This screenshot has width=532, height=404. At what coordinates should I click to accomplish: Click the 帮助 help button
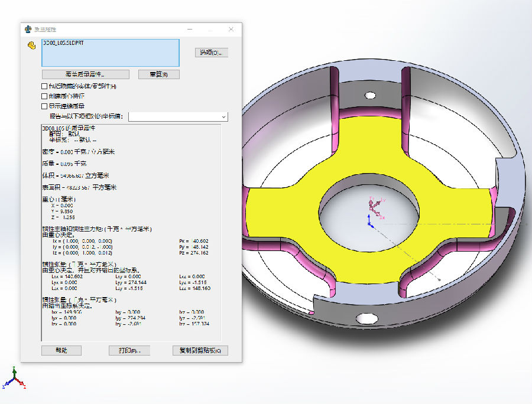[61, 350]
